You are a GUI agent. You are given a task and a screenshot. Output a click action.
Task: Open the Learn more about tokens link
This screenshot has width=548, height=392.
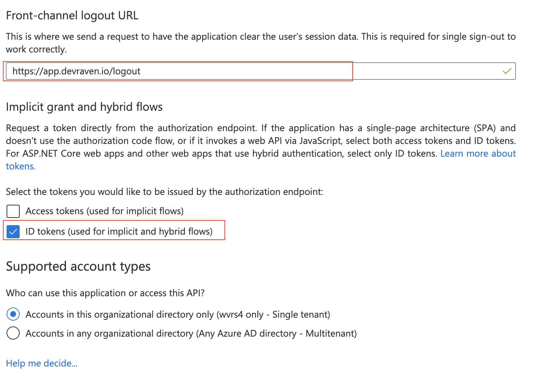click(x=478, y=153)
